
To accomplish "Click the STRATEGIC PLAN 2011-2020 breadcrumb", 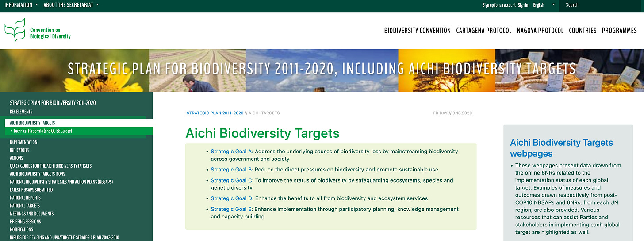I will (215, 113).
